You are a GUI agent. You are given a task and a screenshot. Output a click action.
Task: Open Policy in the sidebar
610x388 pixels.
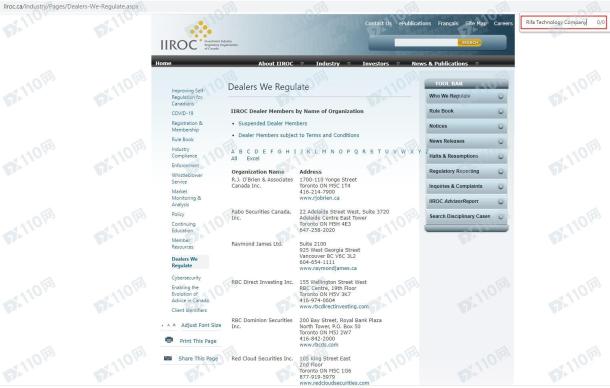click(178, 214)
